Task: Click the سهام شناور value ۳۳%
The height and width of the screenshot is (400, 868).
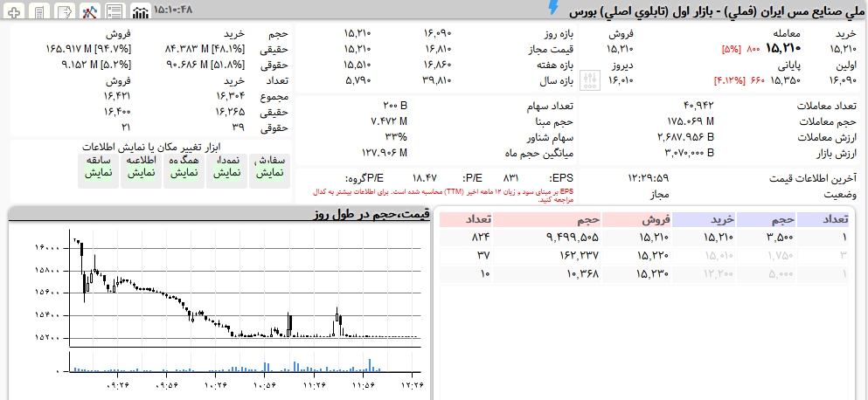Action: coord(396,136)
